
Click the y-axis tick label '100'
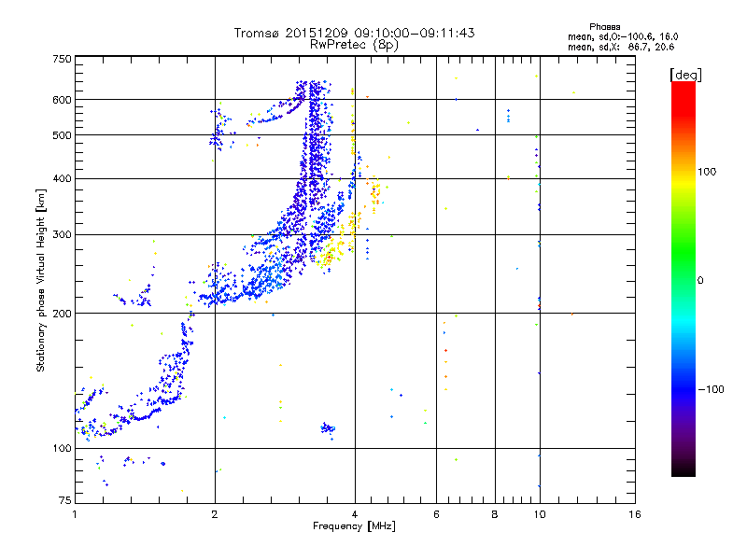[62, 448]
